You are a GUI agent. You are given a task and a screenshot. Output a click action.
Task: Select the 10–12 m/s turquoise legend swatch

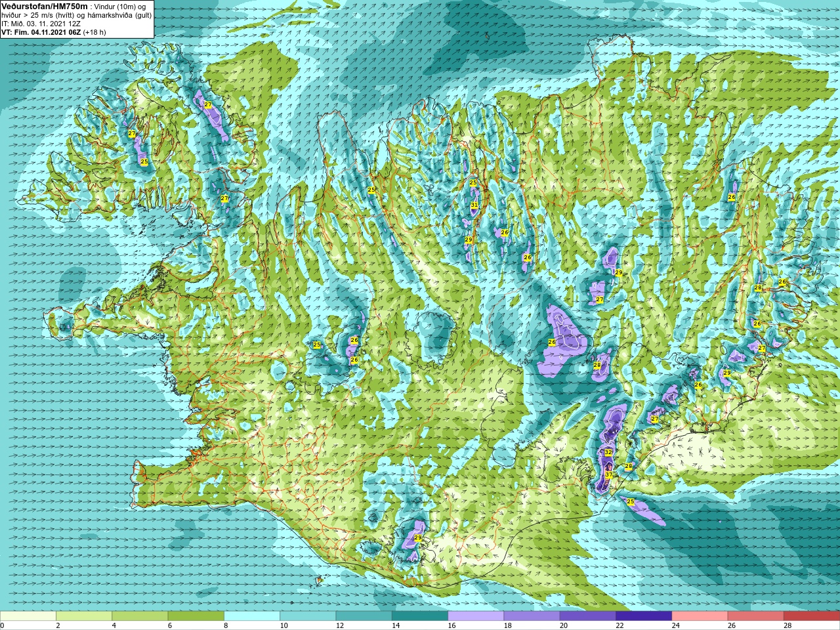point(308,616)
